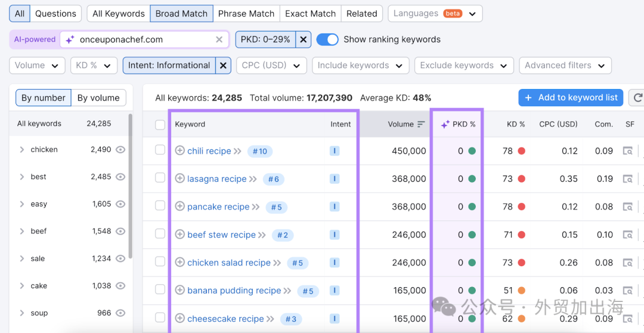Click the eye icon for the chicken group
644x333 pixels.
(120, 150)
